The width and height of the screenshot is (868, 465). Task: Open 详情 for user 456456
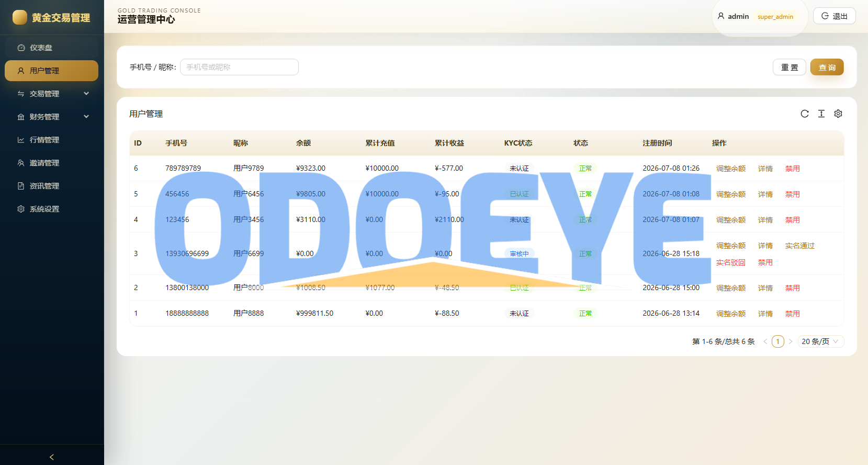765,194
